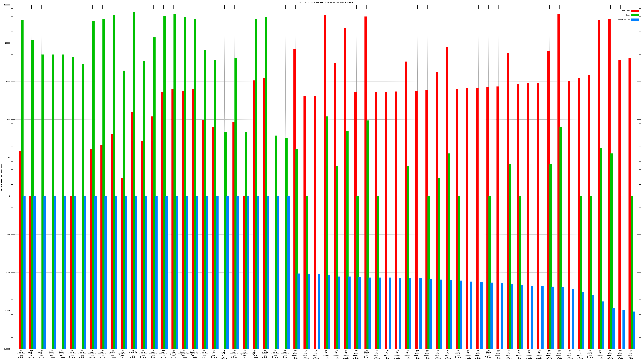Click the rightmost blue score bar

tap(634, 330)
